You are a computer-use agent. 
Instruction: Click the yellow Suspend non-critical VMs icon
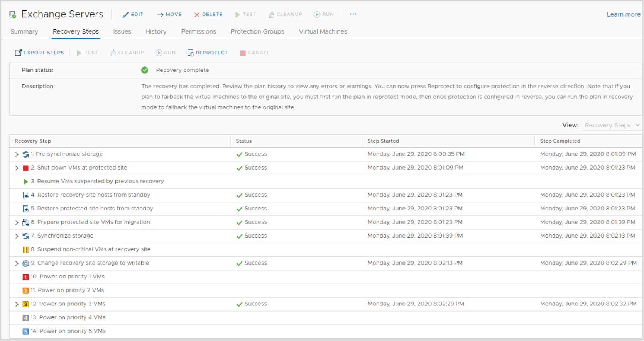(25, 250)
